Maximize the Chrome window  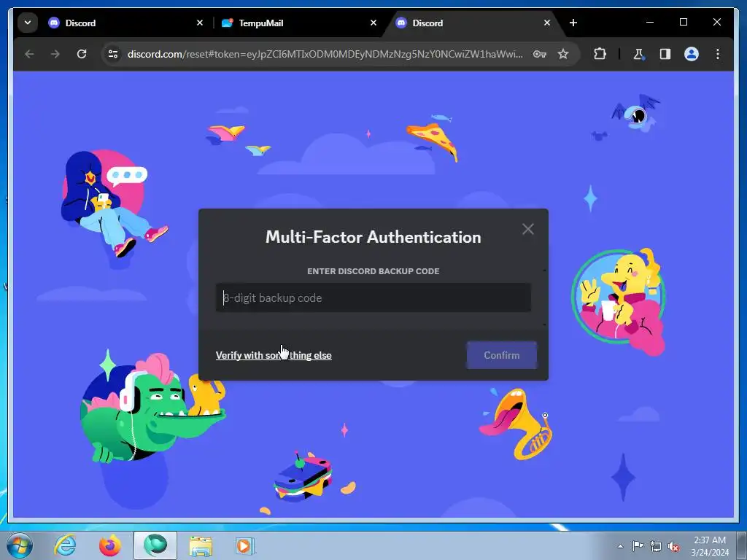(683, 23)
